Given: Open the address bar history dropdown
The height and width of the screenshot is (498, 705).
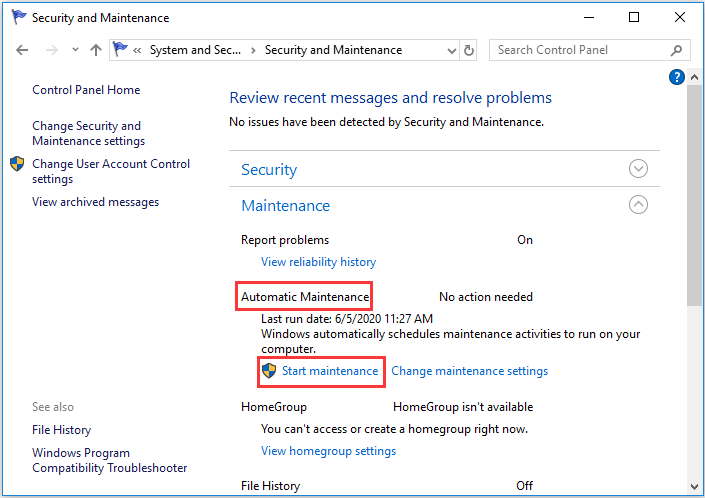Looking at the screenshot, I should point(452,51).
